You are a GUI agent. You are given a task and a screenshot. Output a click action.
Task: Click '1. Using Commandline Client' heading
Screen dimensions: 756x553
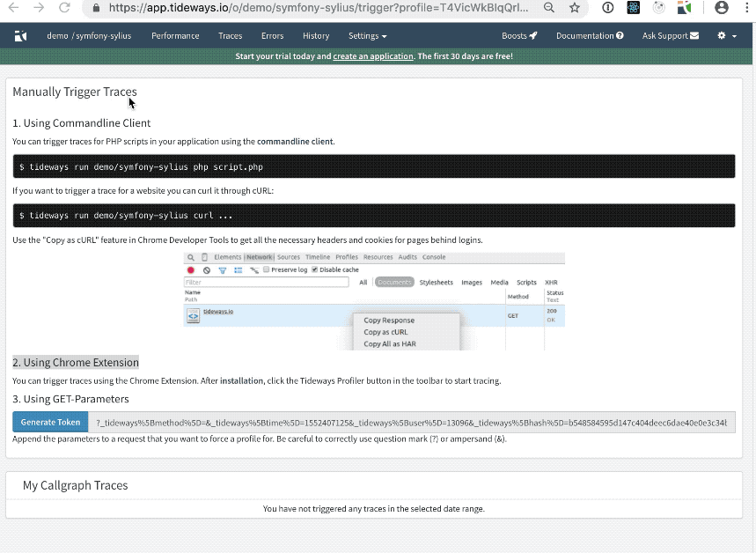tap(82, 123)
